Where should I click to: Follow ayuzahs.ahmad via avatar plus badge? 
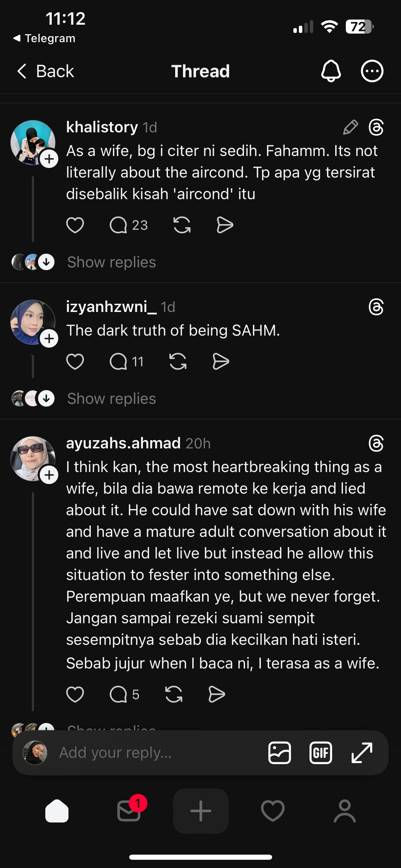49,475
